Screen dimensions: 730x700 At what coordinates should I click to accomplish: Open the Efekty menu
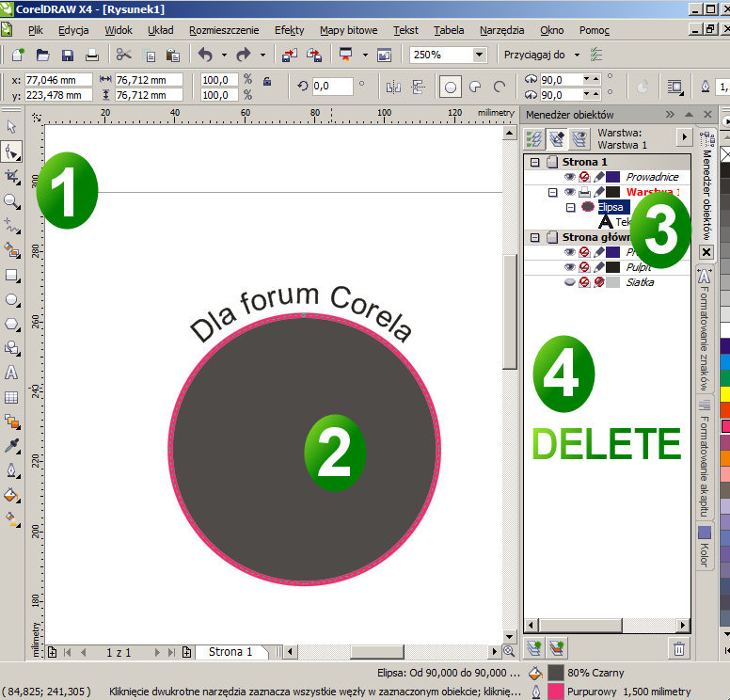(289, 30)
